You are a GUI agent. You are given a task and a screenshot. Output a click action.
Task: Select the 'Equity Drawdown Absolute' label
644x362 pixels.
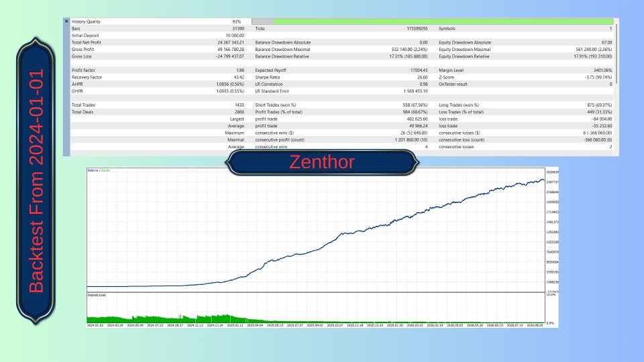tap(465, 43)
